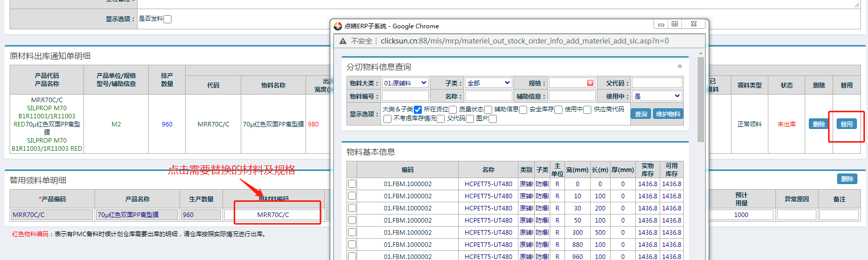Image resolution: width=868 pixels, height=260 pixels.
Task: Open the 物料大类 dropdown
Action: [405, 83]
